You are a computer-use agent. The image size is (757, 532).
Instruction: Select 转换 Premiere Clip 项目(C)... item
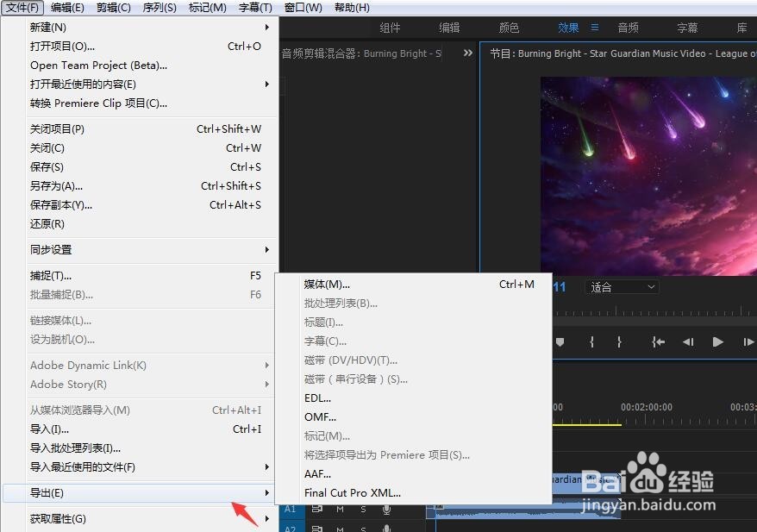[140, 103]
